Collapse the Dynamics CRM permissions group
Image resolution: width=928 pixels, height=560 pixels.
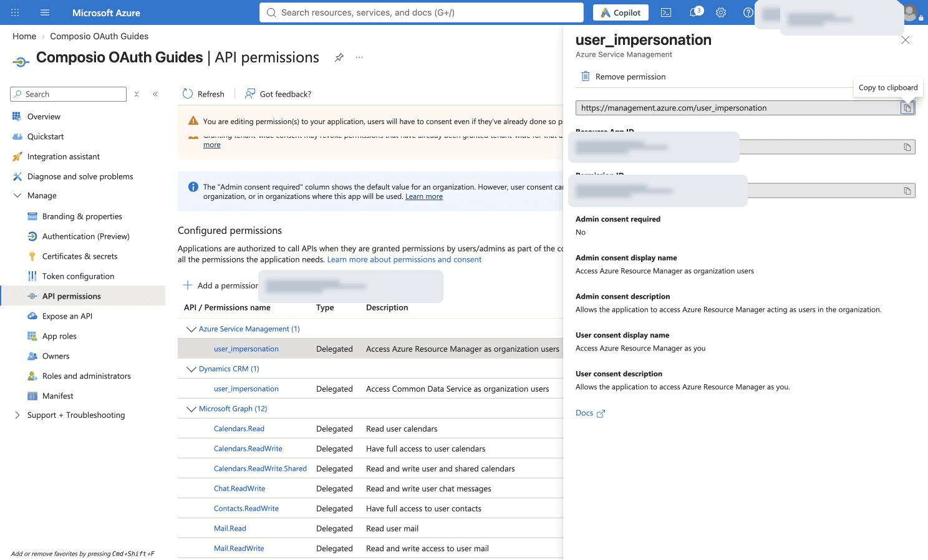[191, 369]
